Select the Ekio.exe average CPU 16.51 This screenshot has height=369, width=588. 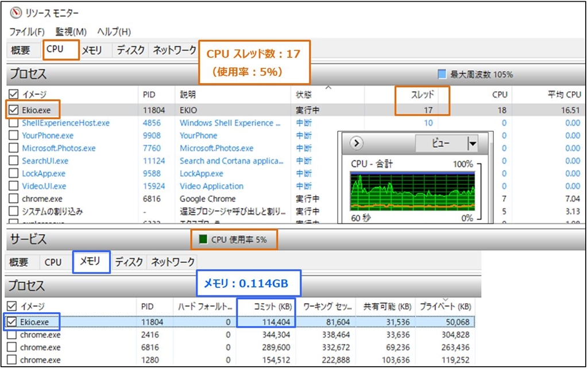[x=570, y=110]
